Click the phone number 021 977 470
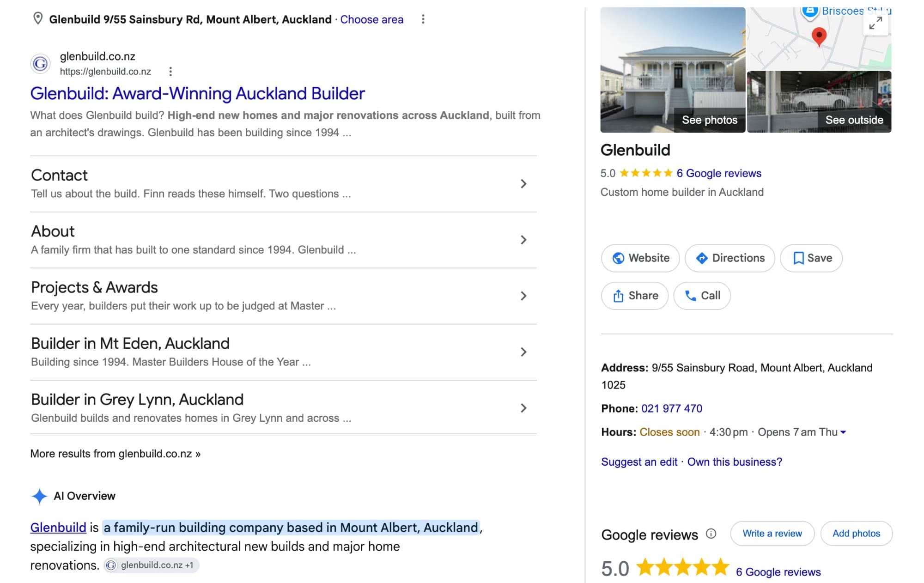924x583 pixels. pos(672,408)
